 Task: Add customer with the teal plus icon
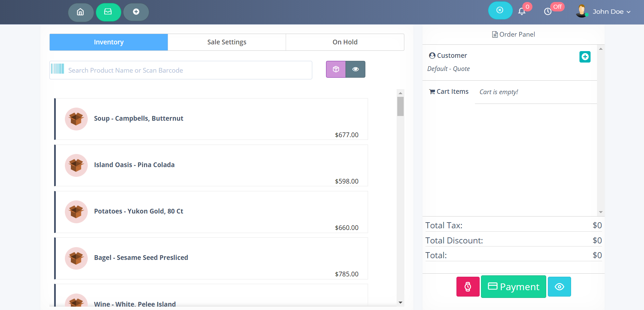pos(585,57)
